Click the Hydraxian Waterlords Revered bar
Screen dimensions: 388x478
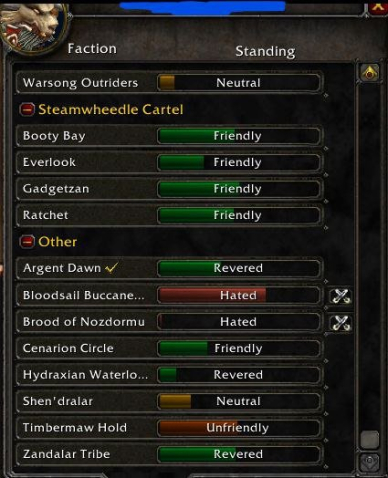[238, 375]
